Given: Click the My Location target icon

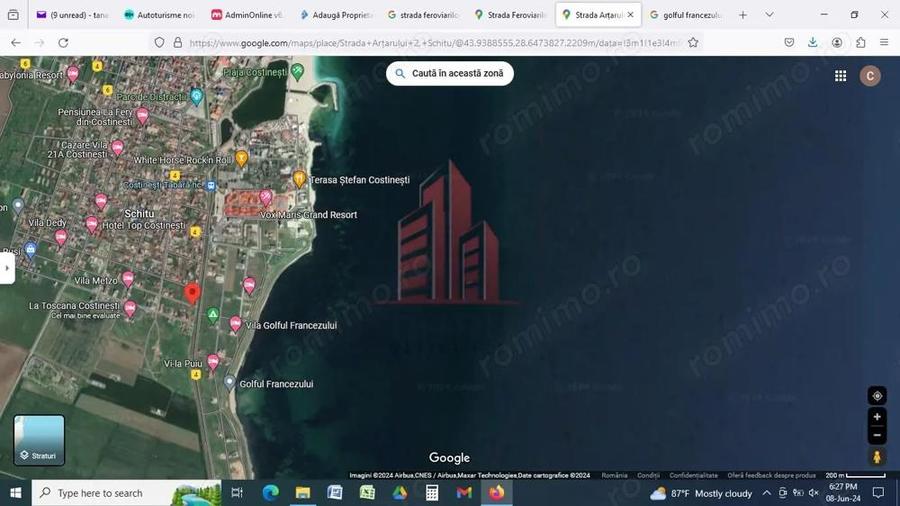Looking at the screenshot, I should [877, 396].
